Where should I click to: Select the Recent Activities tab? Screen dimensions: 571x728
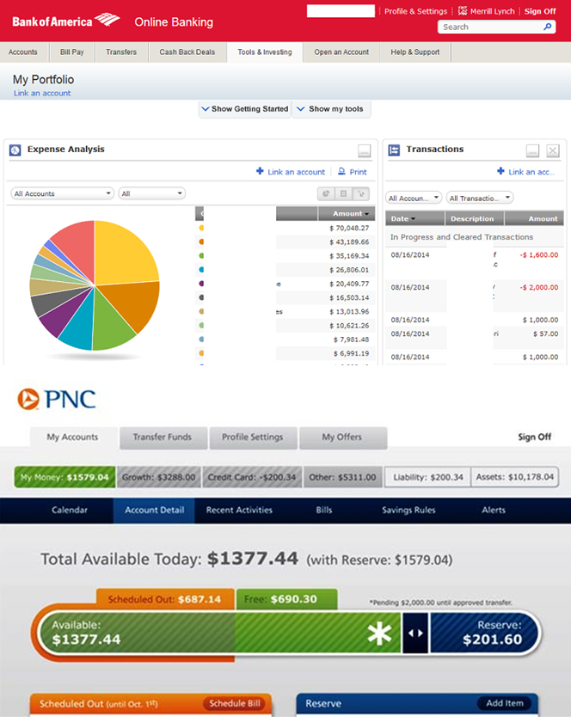[x=240, y=510]
